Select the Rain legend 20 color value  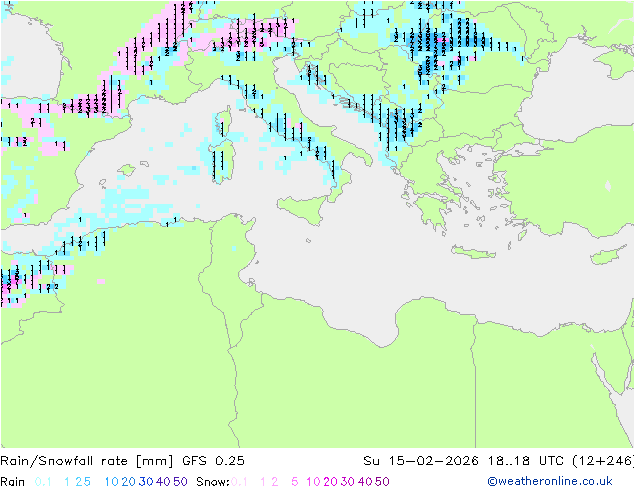coord(128,482)
